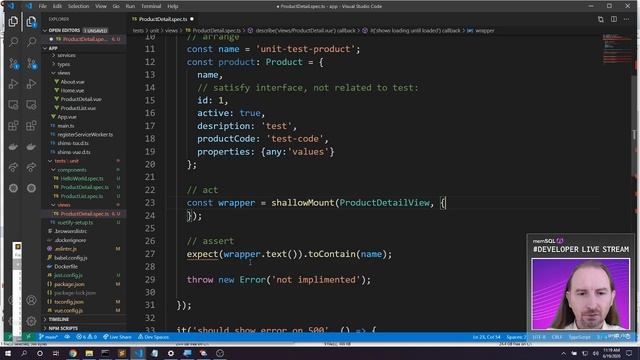Open the Edit menu
This screenshot has height=360, width=640.
[x=57, y=6]
